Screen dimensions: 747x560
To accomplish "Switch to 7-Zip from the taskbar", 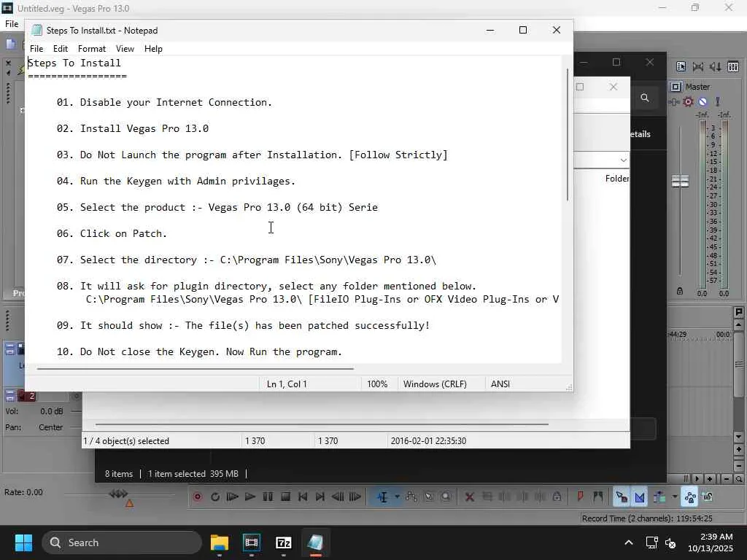I will coord(284,542).
